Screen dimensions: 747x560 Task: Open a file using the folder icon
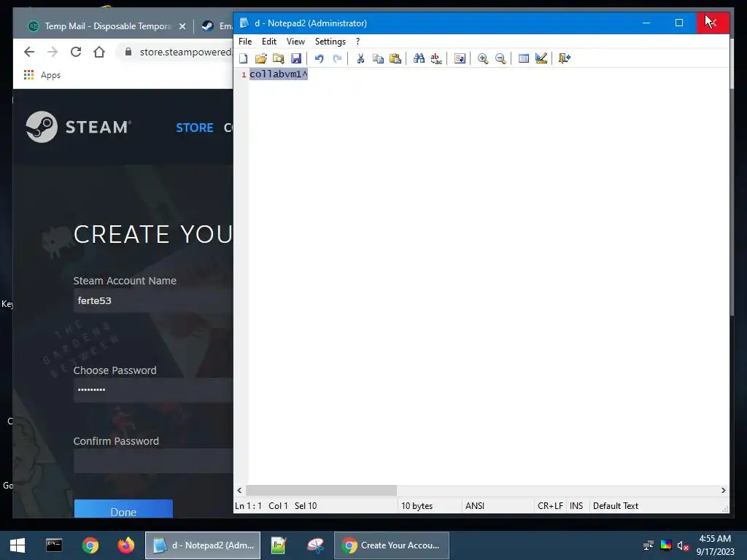pyautogui.click(x=260, y=58)
